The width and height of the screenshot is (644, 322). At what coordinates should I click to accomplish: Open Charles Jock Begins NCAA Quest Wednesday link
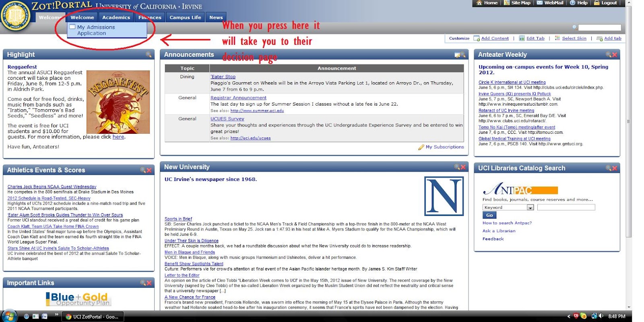point(52,187)
